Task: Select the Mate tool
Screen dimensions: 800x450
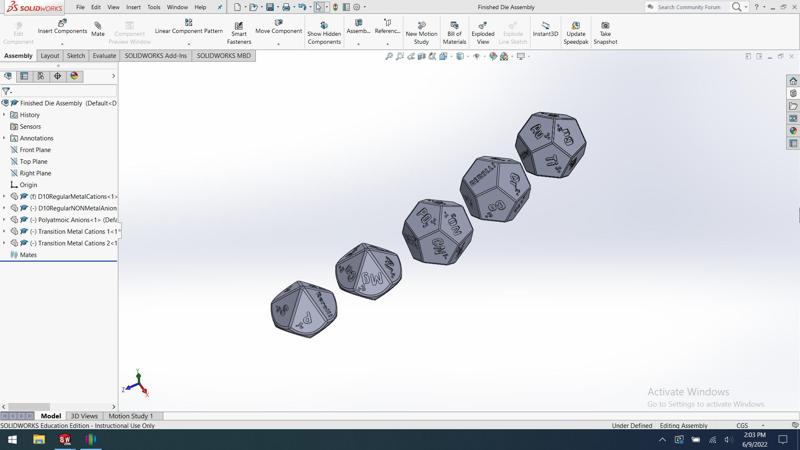Action: 97,29
